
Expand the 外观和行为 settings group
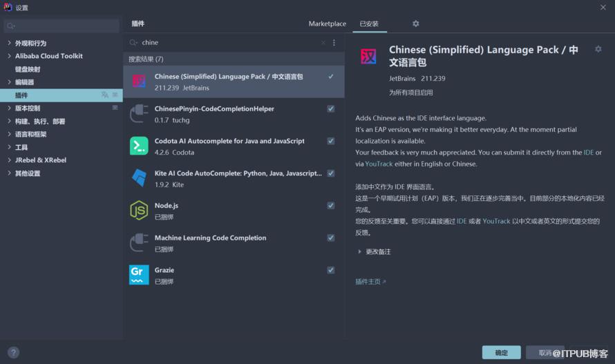pos(9,43)
